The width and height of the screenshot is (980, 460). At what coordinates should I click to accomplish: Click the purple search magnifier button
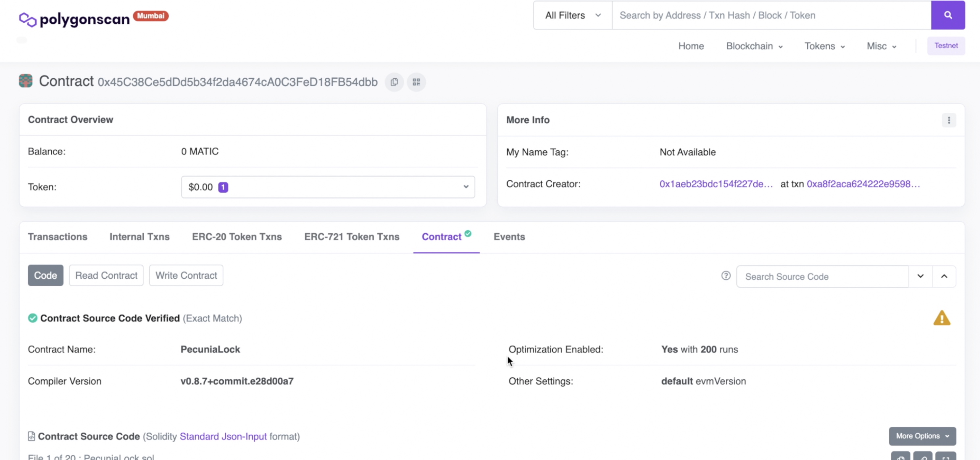(x=947, y=15)
